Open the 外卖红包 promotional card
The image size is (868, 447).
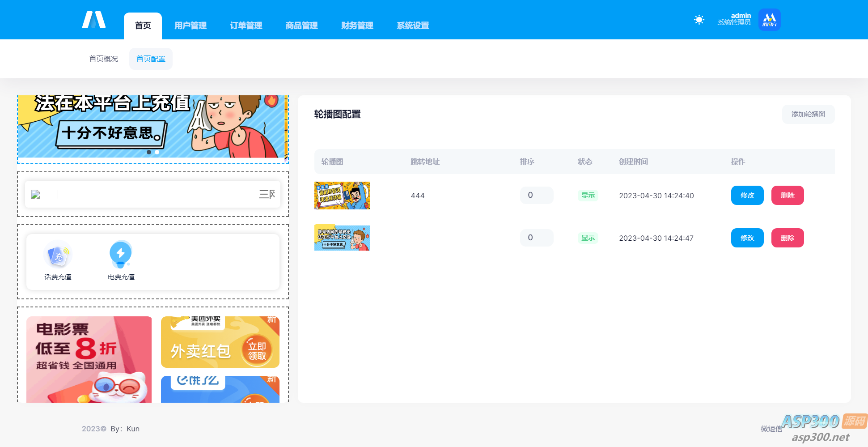click(220, 342)
